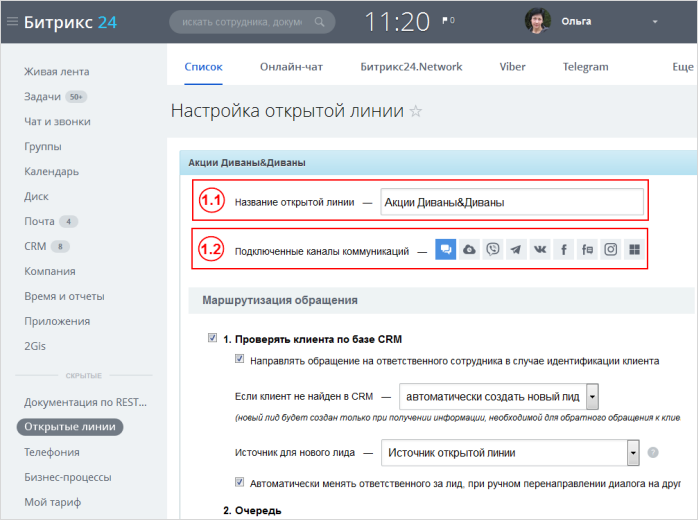Open Компания in sidebar
Image resolution: width=698 pixels, height=520 pixels.
[x=50, y=271]
